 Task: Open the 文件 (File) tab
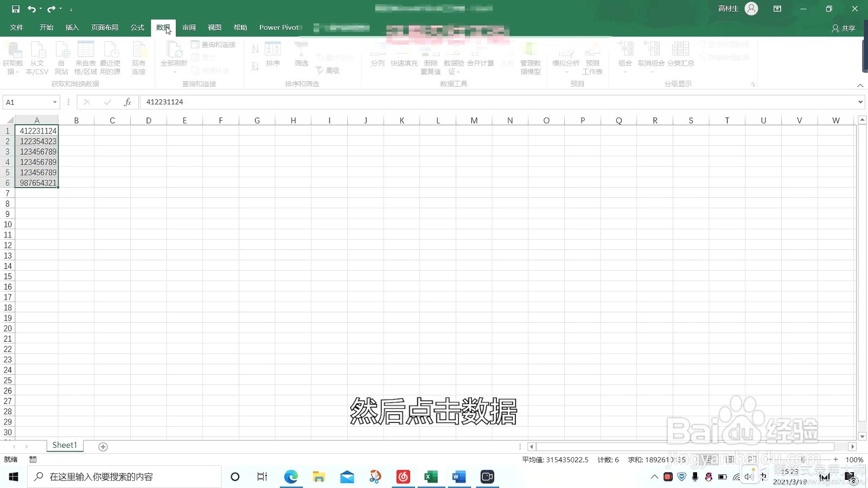tap(17, 28)
